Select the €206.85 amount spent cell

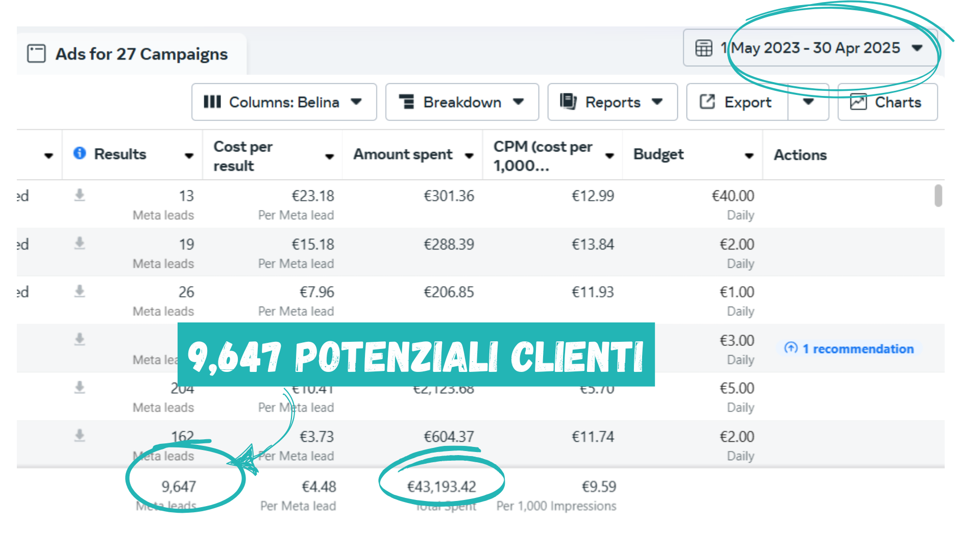[x=449, y=292]
